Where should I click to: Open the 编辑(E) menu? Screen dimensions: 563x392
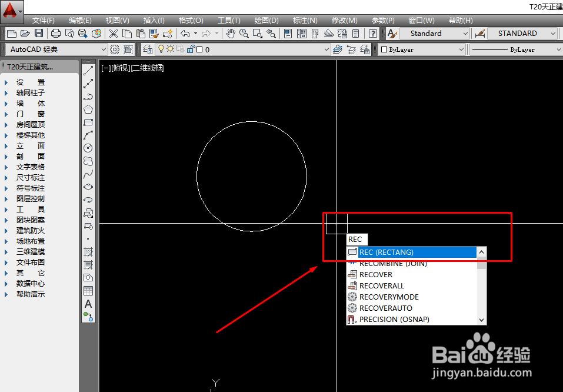pos(80,21)
